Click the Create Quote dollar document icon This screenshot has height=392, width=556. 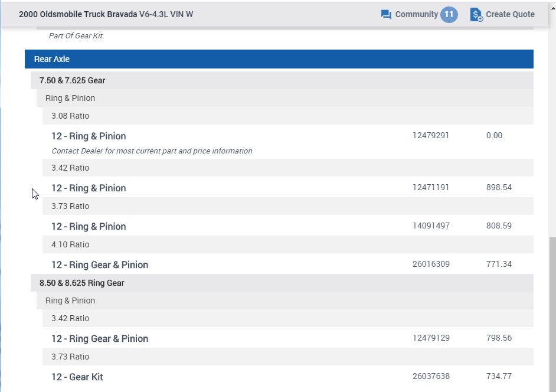[476, 14]
